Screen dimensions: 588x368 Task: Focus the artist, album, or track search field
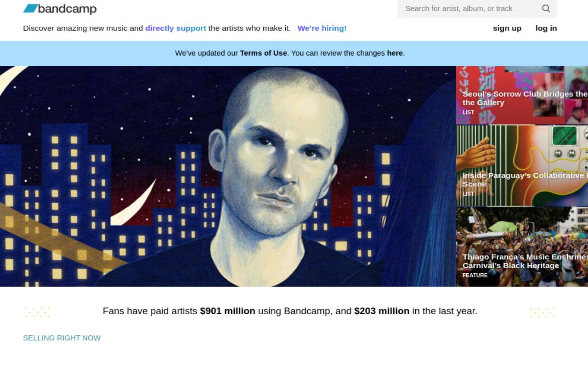coord(469,8)
